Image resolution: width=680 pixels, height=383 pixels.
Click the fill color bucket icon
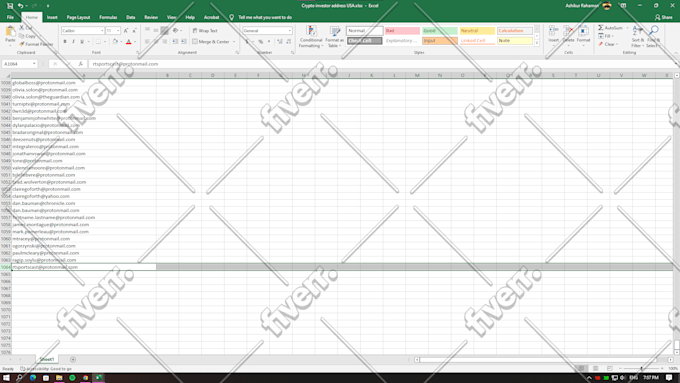pyautogui.click(x=115, y=42)
